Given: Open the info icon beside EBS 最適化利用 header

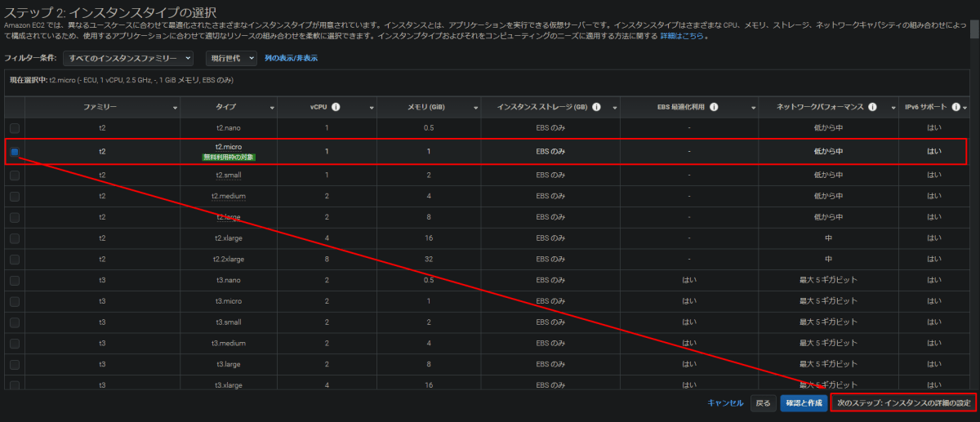Looking at the screenshot, I should (714, 107).
